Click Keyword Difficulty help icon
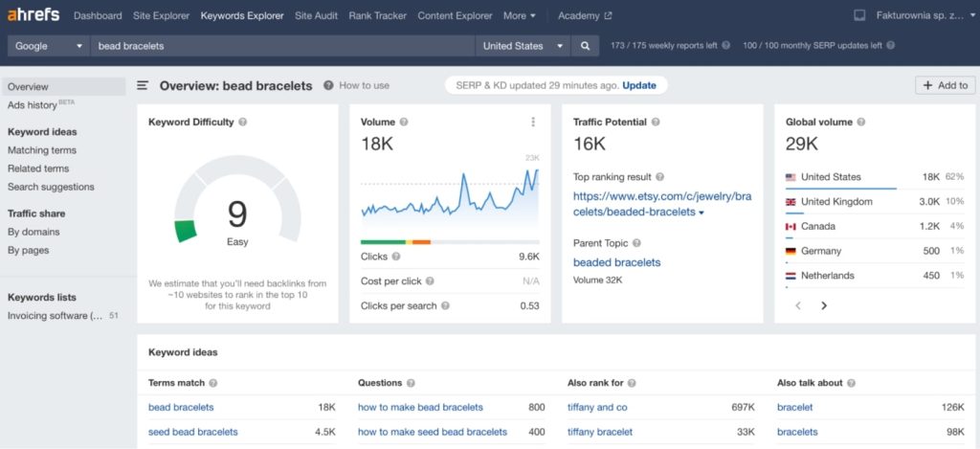 242,122
